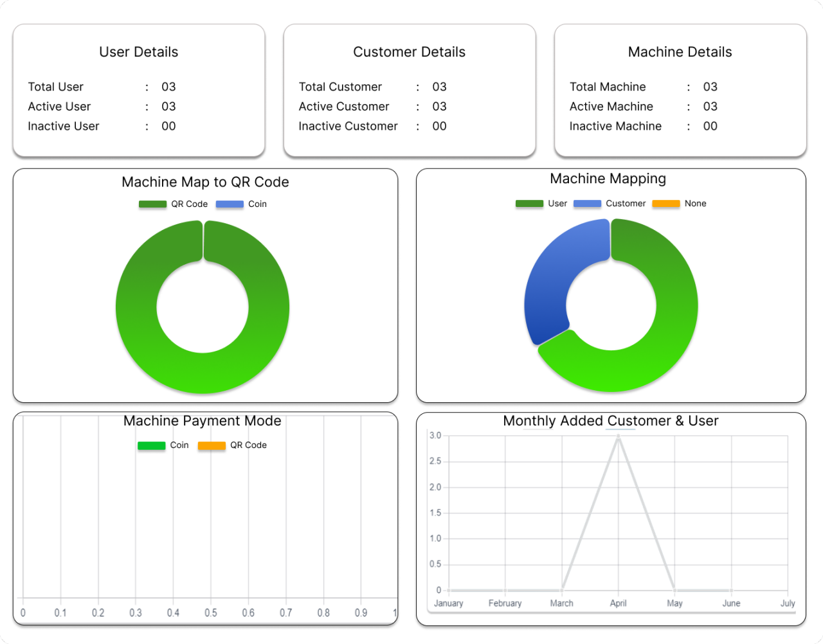Open the Customer Details card heading
Viewport: 823px width, 644px height.
(409, 52)
